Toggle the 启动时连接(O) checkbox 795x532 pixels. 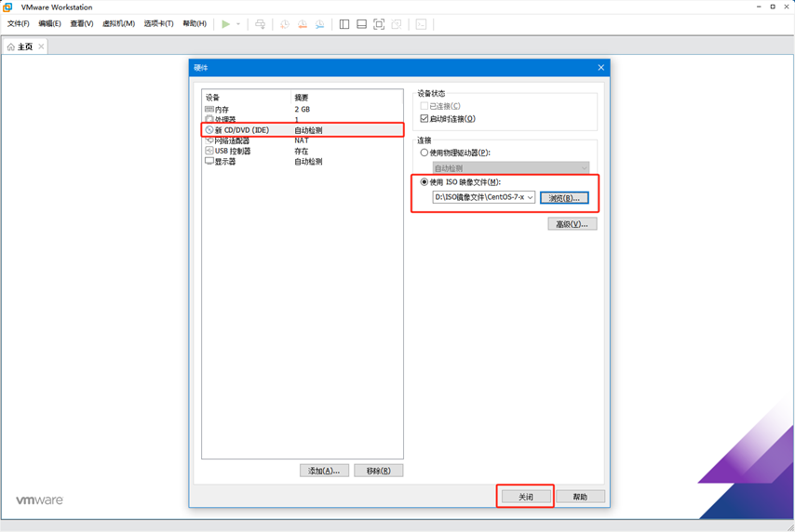click(424, 118)
